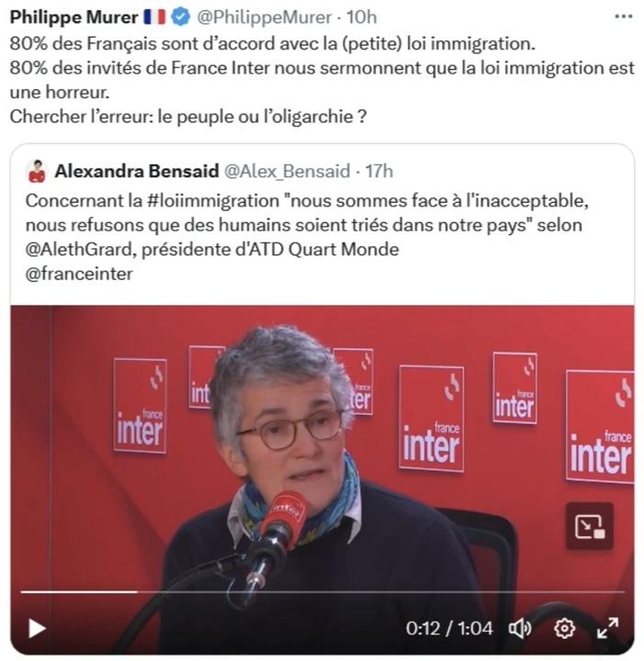Visit Philippe Murer's profile name

(73, 17)
